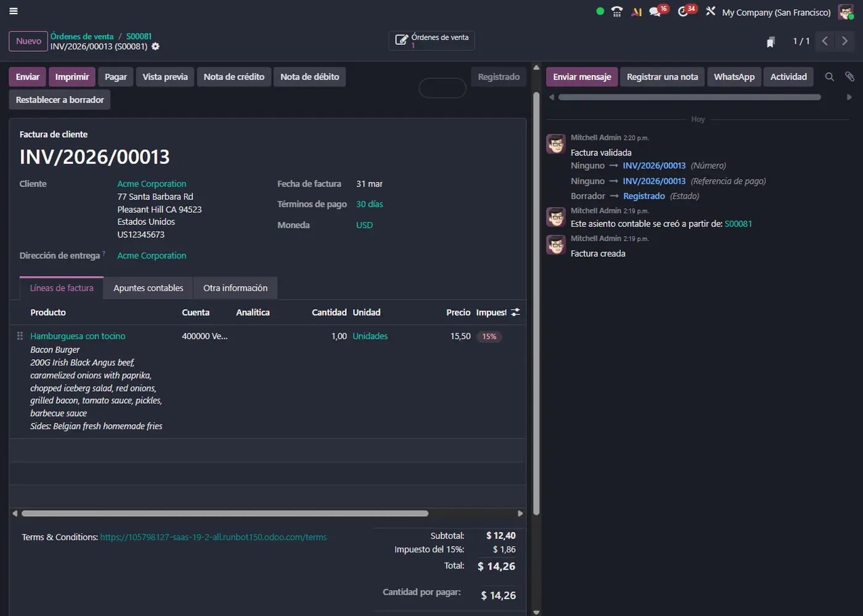
Task: Open the main apps hamburger menu
Action: point(14,11)
